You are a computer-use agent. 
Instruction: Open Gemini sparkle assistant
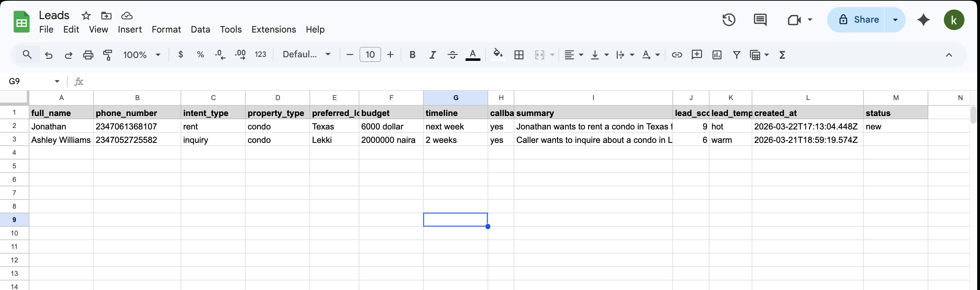923,20
